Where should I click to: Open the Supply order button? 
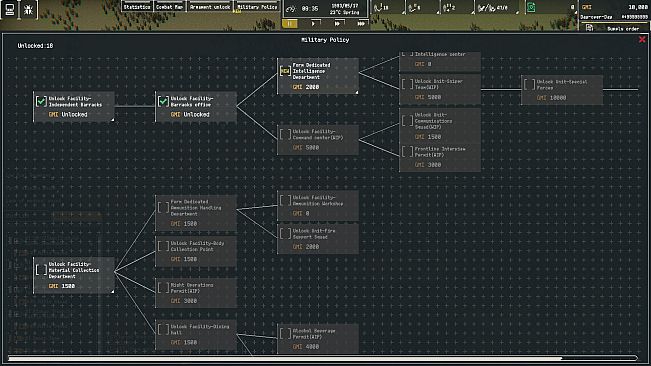614,28
